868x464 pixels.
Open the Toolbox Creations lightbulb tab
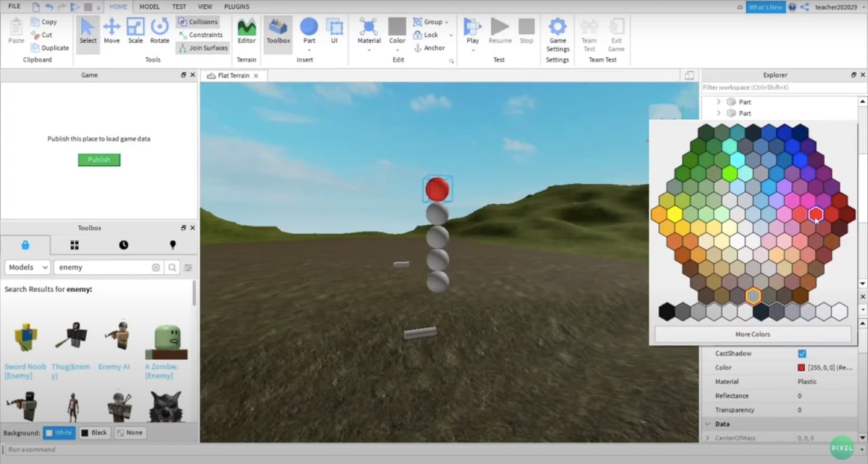(173, 245)
